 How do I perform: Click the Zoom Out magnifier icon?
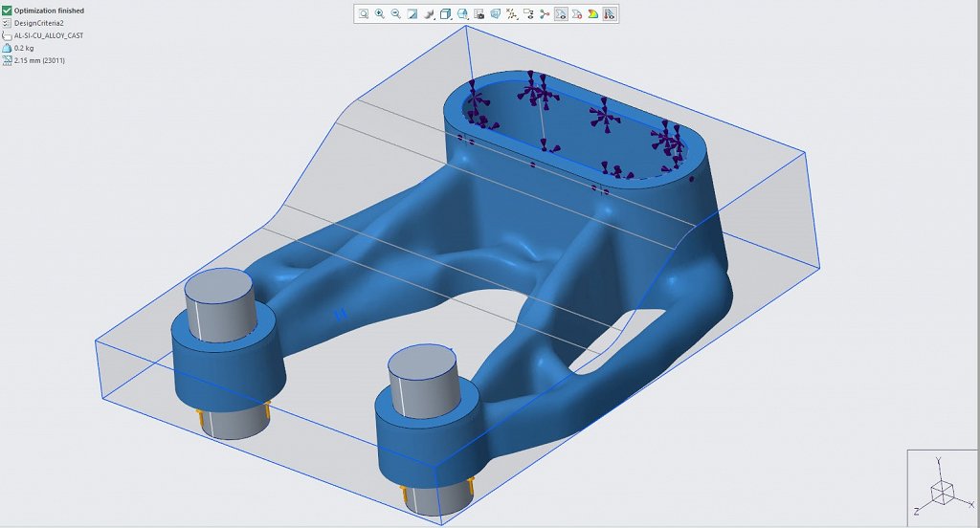(x=395, y=14)
